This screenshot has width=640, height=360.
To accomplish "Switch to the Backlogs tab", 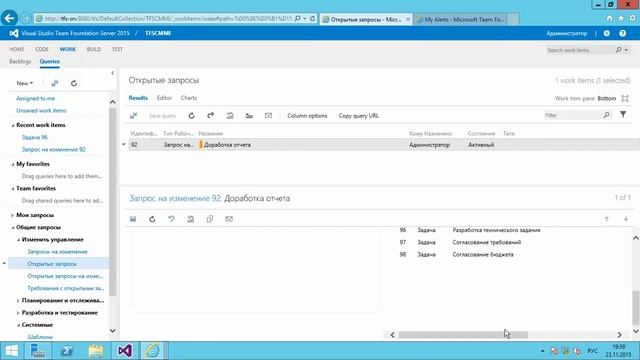I will pyautogui.click(x=20, y=62).
